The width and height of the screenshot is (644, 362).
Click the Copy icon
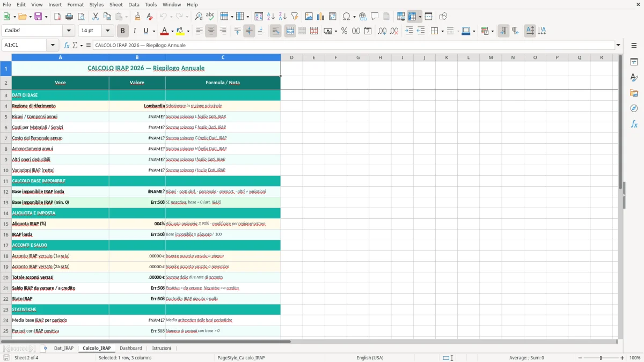(x=107, y=17)
